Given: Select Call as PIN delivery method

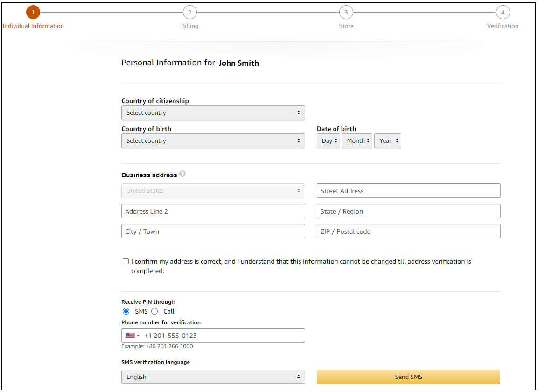Looking at the screenshot, I should [x=154, y=311].
